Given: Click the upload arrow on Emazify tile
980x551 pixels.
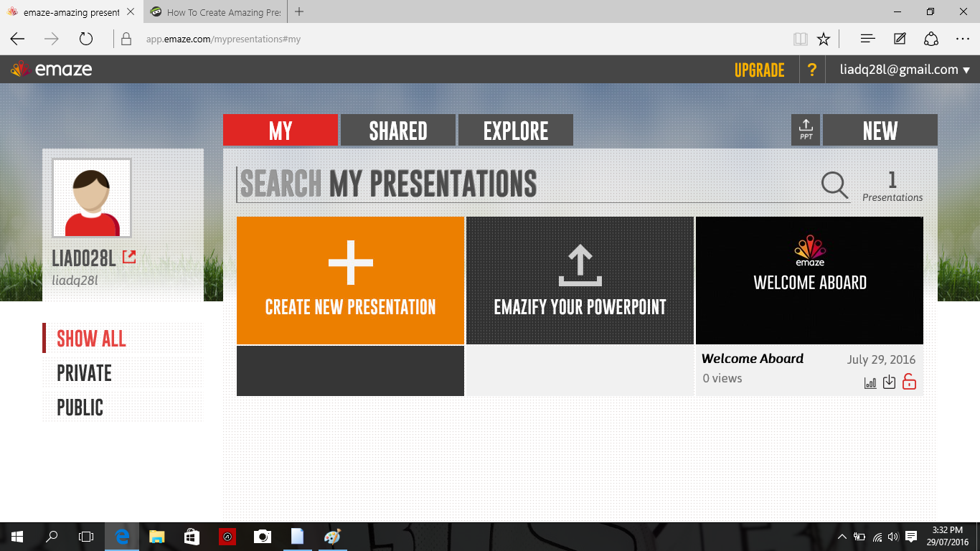Looking at the screenshot, I should coord(580,266).
